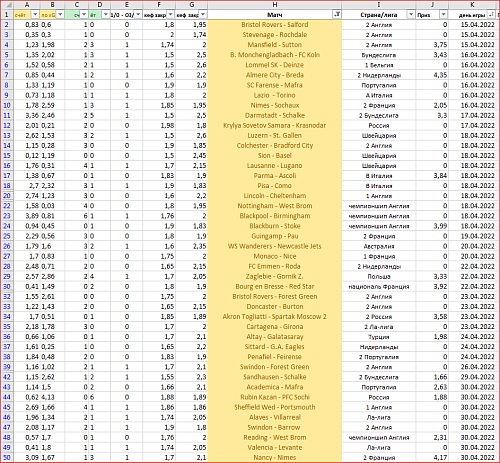This screenshot has width=500, height=463.
Task: Click cell Monaco - Nice
Action: pos(275,256)
